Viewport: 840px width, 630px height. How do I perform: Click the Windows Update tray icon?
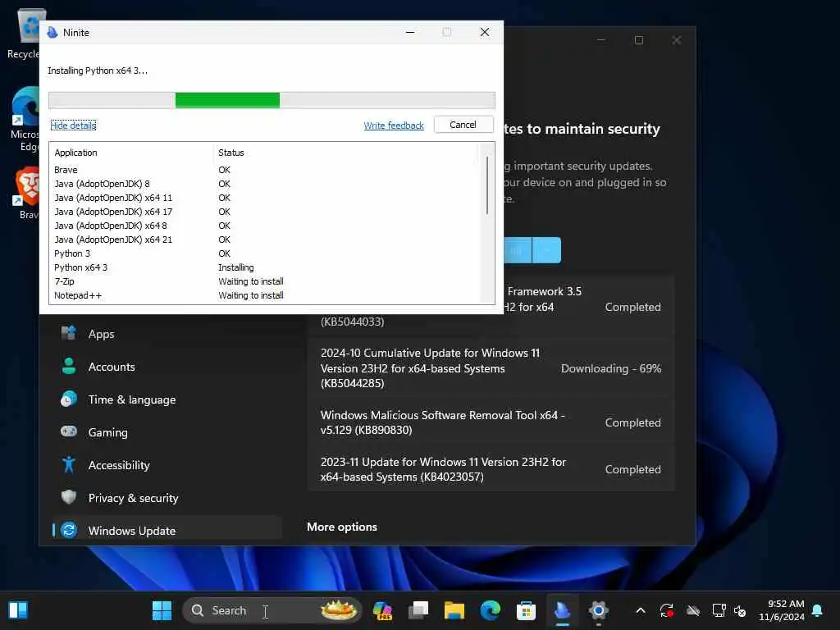point(667,610)
